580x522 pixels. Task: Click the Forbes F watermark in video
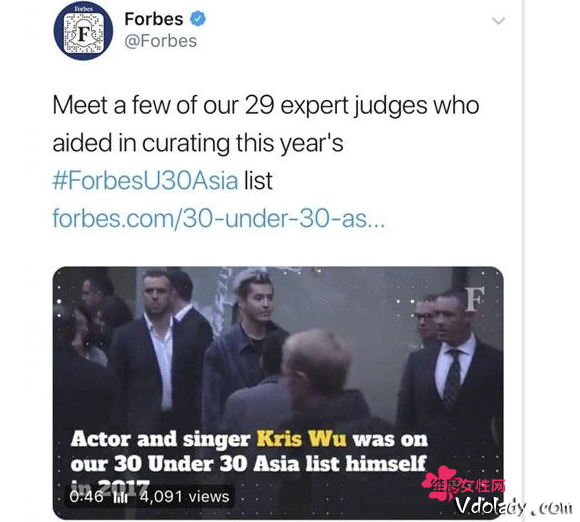click(475, 299)
